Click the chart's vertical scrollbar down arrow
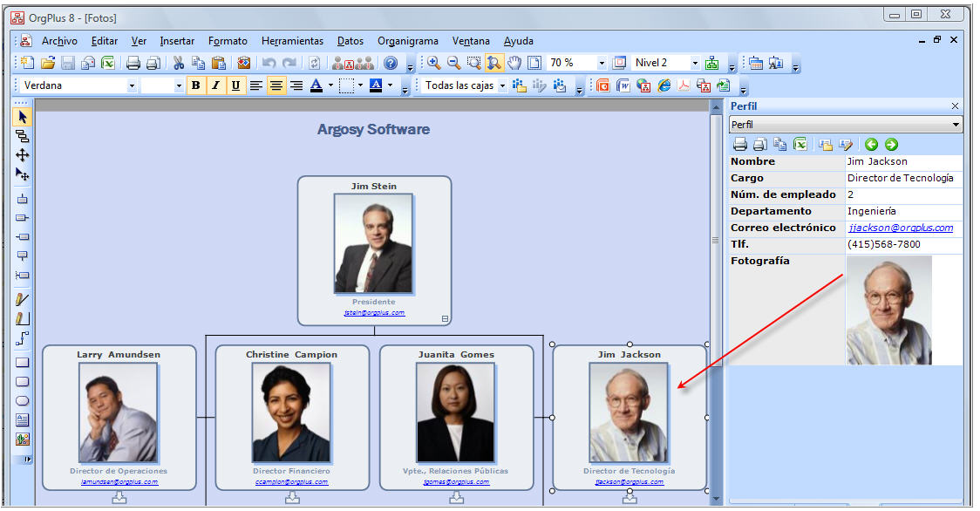980x511 pixels. (x=716, y=499)
